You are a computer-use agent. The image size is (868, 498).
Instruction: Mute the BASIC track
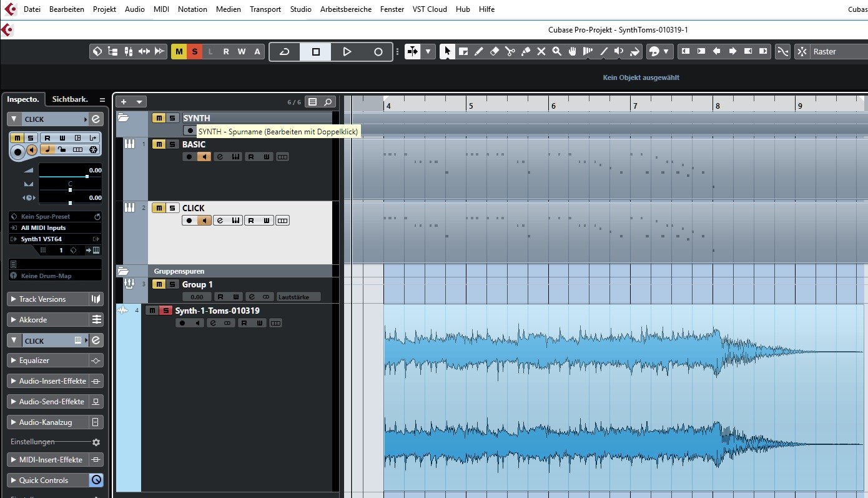[x=159, y=144]
